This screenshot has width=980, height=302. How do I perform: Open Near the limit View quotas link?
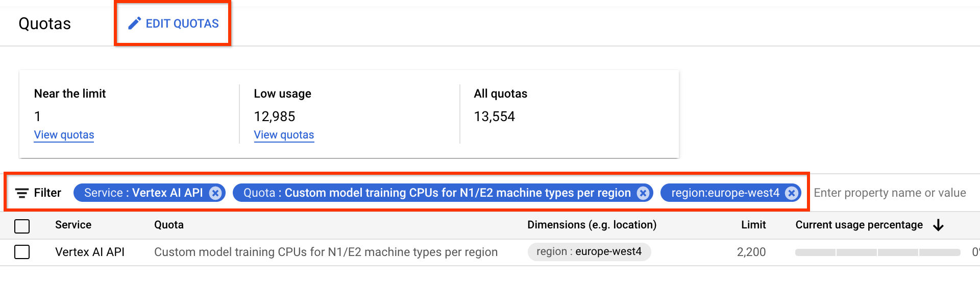coord(64,135)
